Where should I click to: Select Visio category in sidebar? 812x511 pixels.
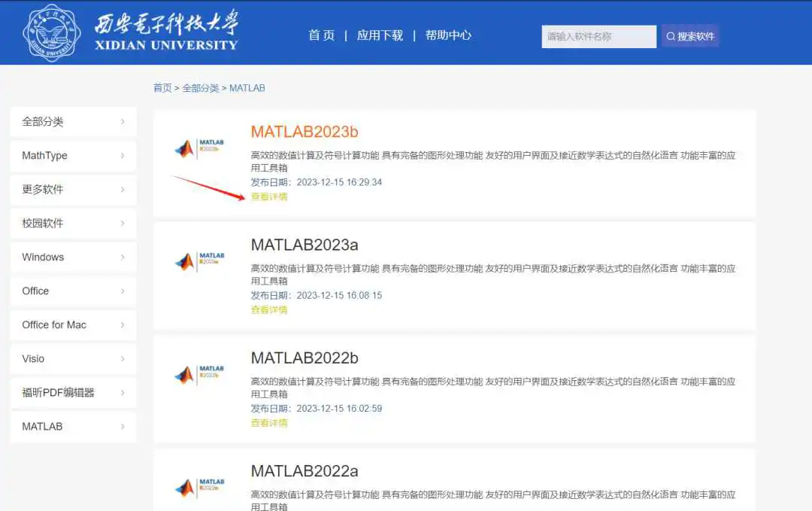[x=73, y=359]
